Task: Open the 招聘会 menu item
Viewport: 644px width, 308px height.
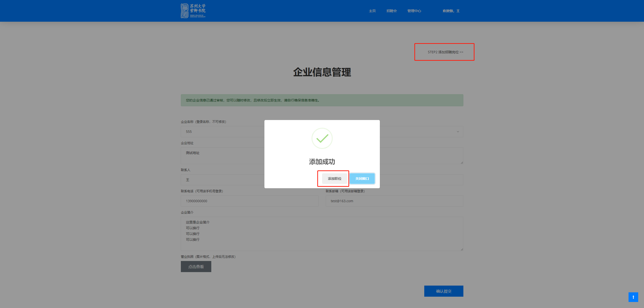Action: pyautogui.click(x=391, y=11)
